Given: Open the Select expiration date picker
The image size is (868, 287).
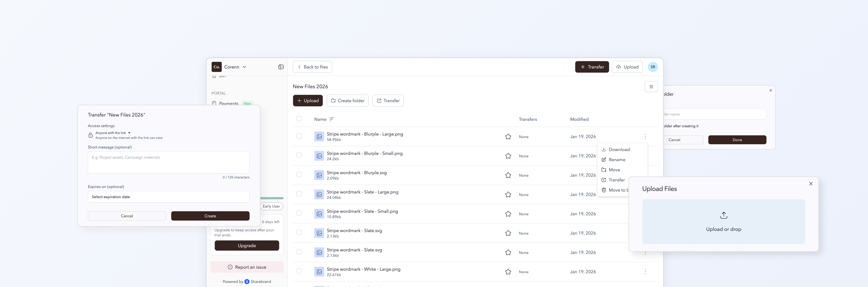Looking at the screenshot, I should 169,196.
